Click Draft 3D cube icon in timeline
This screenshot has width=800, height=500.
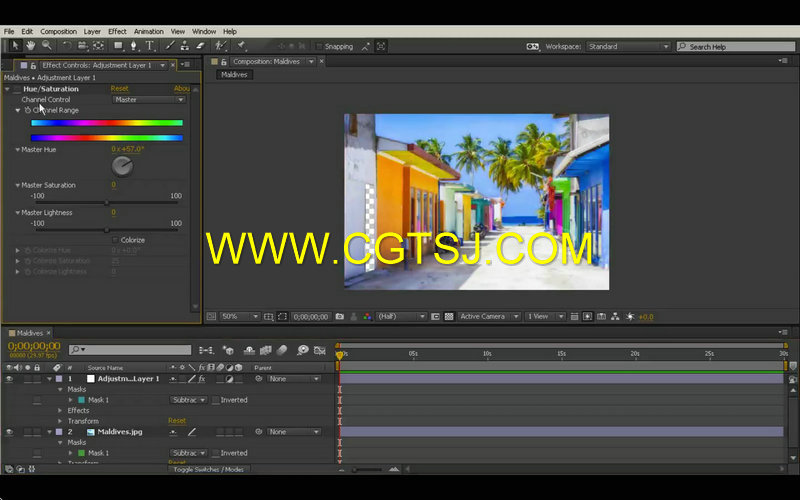click(x=228, y=350)
